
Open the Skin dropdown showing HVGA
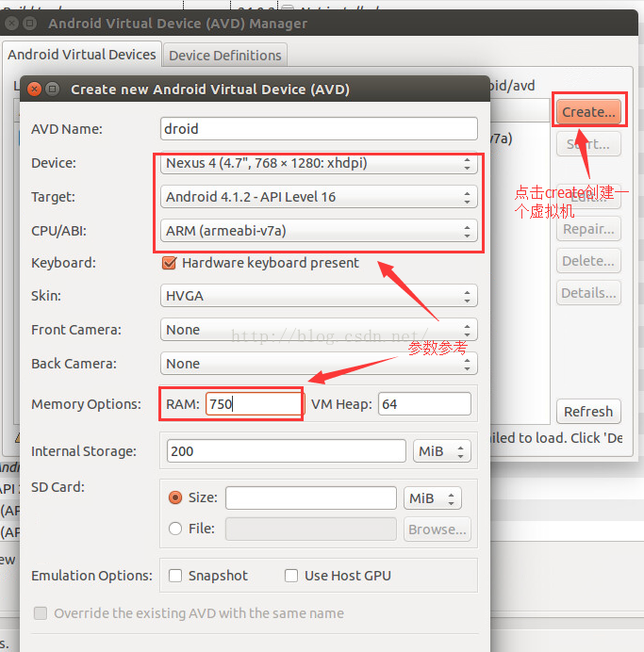pos(319,296)
